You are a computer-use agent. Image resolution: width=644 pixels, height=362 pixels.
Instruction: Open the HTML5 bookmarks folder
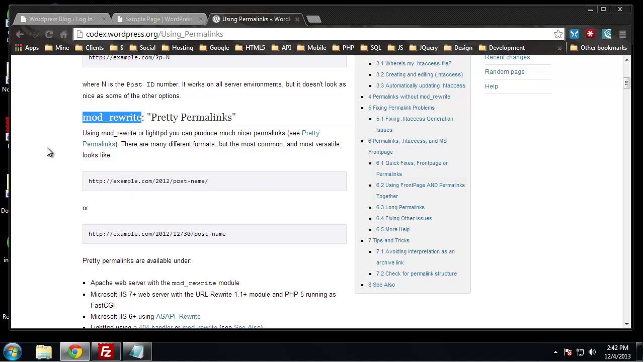(x=250, y=48)
